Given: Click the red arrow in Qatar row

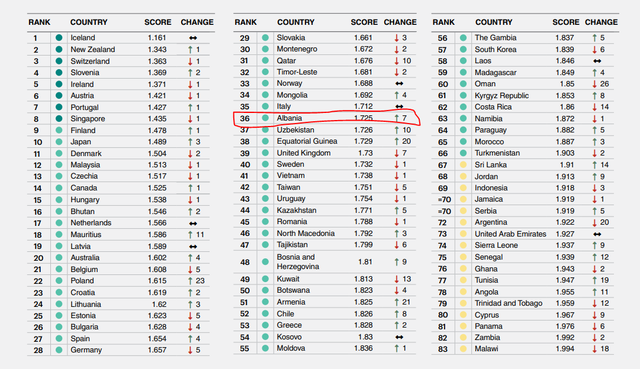Looking at the screenshot, I should click(x=396, y=61).
